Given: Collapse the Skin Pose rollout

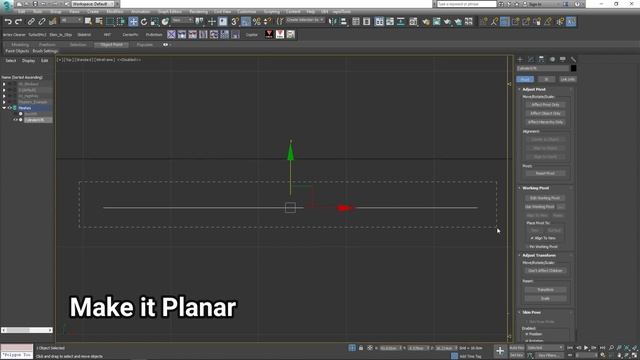Looking at the screenshot, I should (x=520, y=312).
